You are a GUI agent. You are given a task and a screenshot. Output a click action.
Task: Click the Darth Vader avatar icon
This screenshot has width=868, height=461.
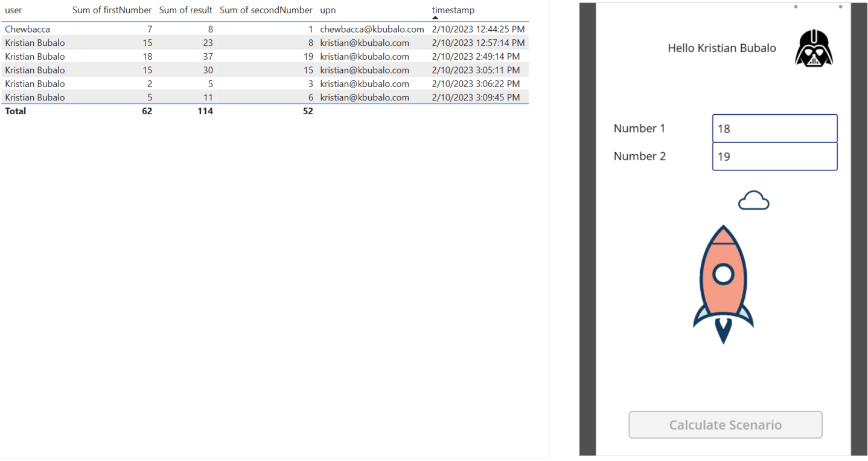814,49
